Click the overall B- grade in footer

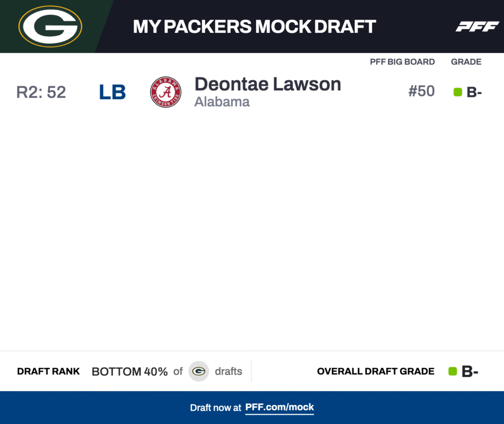[470, 372]
